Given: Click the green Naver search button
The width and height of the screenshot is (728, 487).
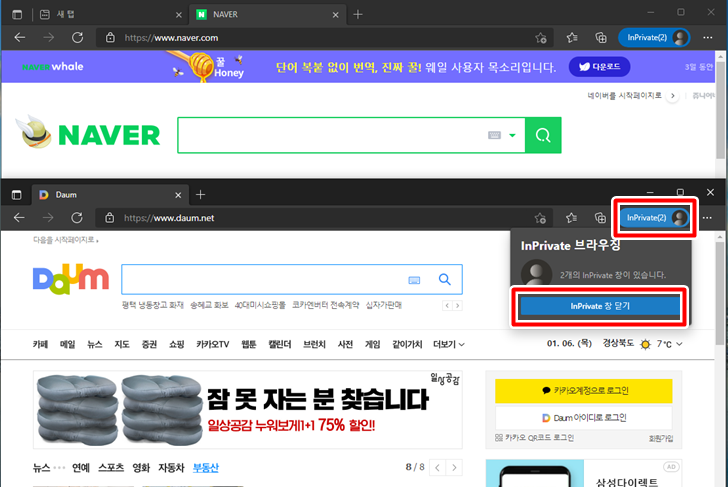Looking at the screenshot, I should point(543,135).
